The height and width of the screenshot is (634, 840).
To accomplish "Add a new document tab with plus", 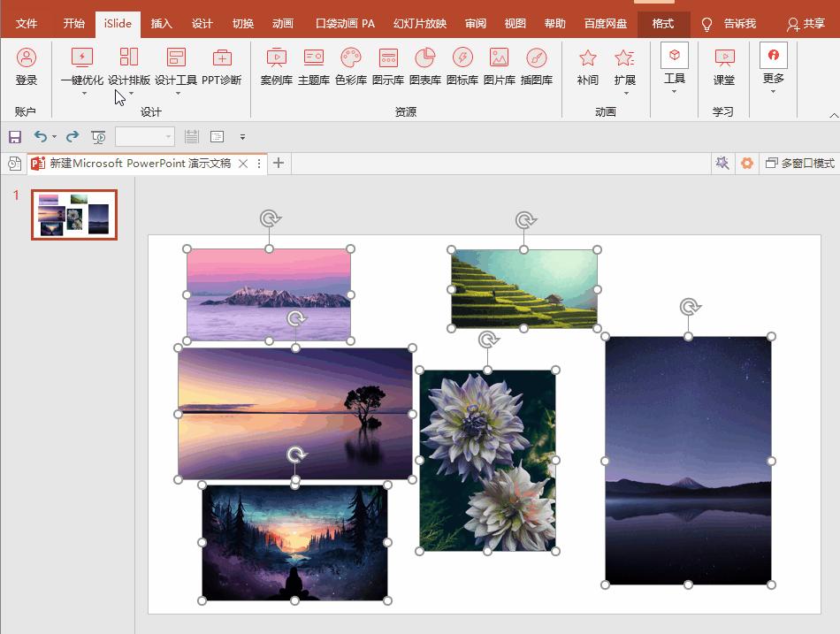I will click(x=279, y=164).
